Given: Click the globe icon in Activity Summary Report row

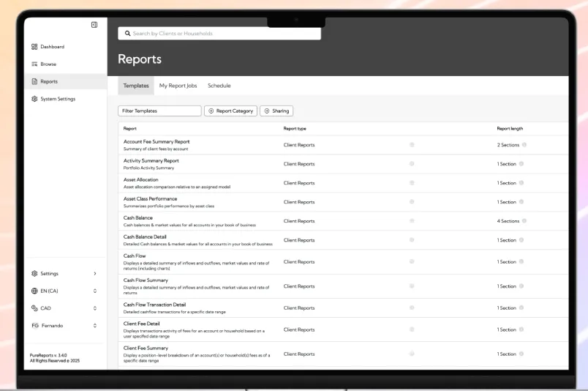Looking at the screenshot, I should [412, 164].
